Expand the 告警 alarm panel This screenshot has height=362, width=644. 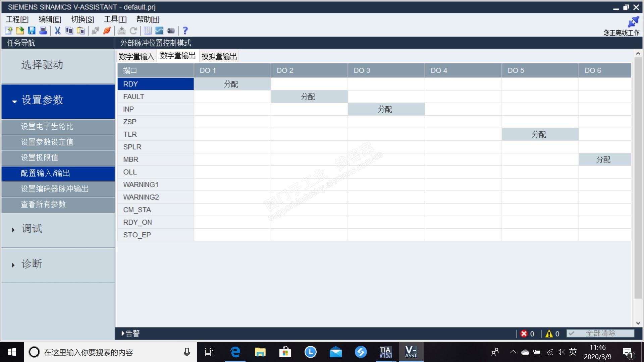coord(130,334)
